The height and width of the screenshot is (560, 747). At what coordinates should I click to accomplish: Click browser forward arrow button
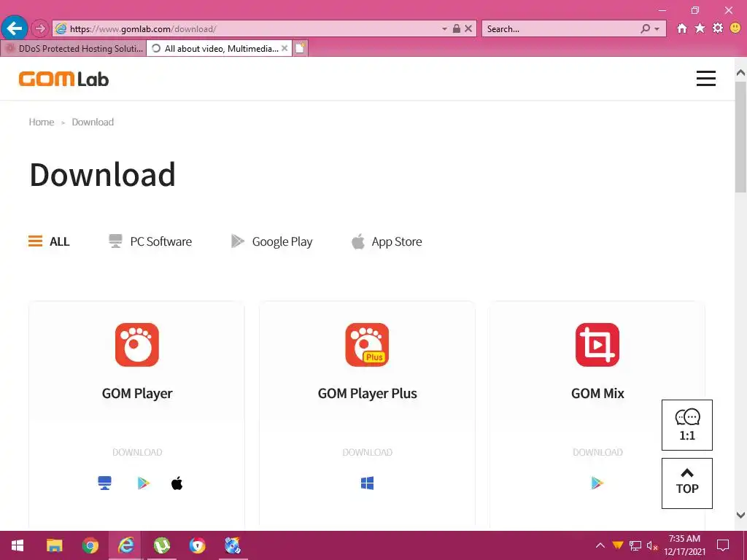(x=40, y=28)
